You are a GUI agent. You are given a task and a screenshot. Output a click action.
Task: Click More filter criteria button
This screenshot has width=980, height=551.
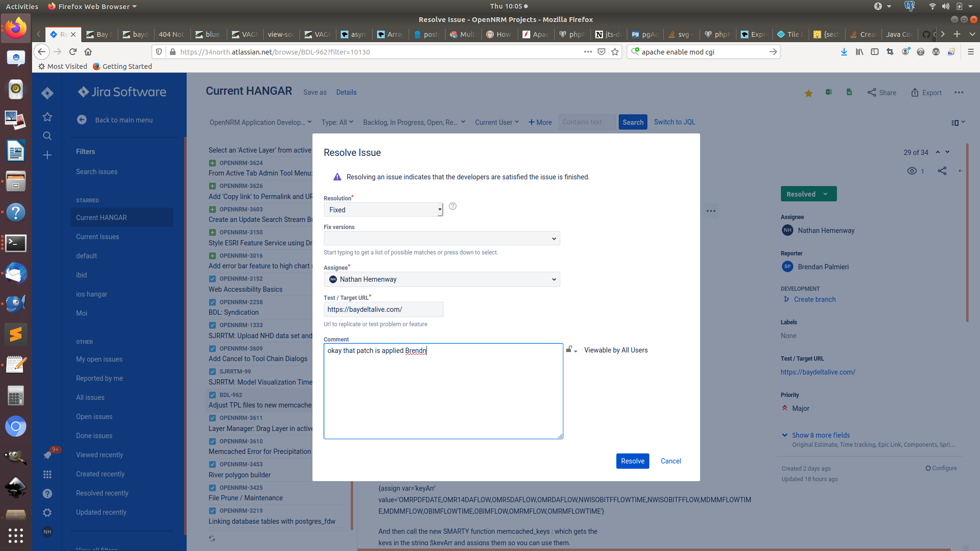point(540,122)
